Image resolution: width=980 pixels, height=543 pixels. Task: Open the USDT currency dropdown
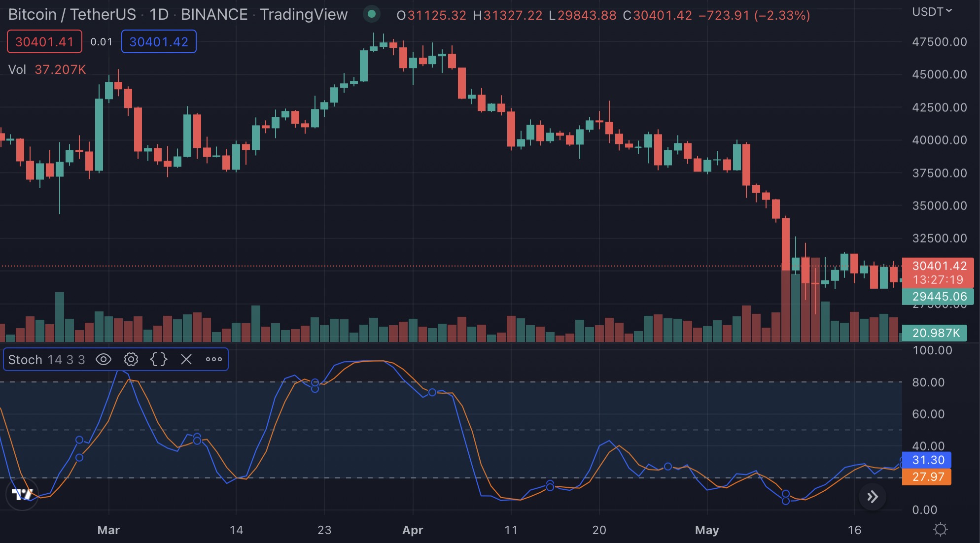(x=932, y=12)
